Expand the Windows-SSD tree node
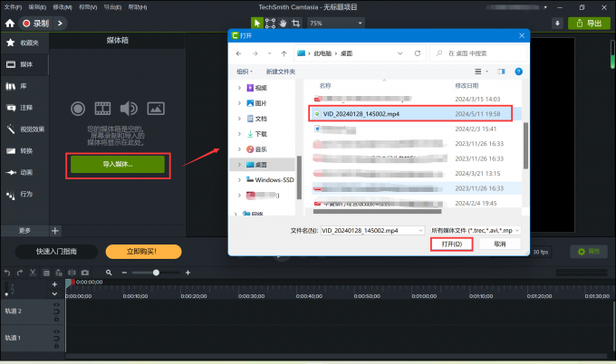Screen dimensions: 616x364 (x=239, y=179)
